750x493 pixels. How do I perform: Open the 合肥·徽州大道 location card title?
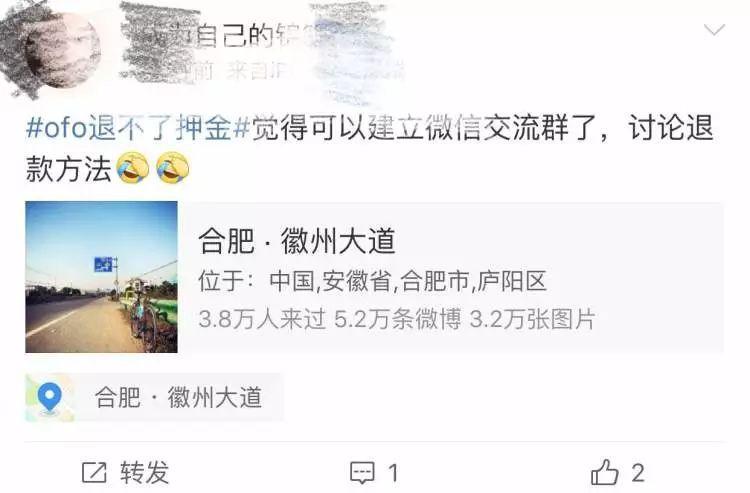coord(297,241)
